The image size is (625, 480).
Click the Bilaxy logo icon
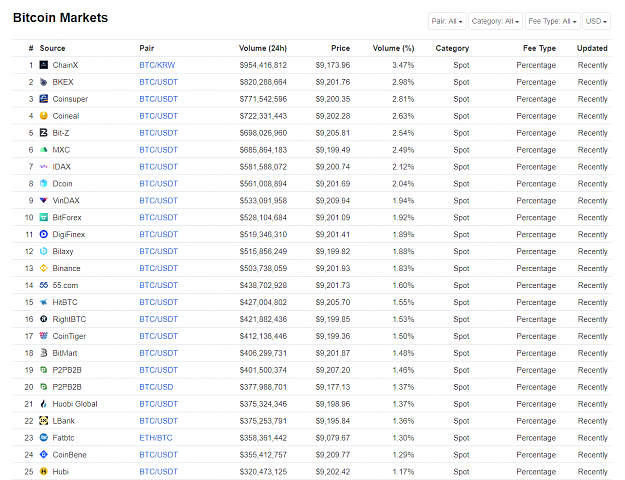(x=43, y=252)
